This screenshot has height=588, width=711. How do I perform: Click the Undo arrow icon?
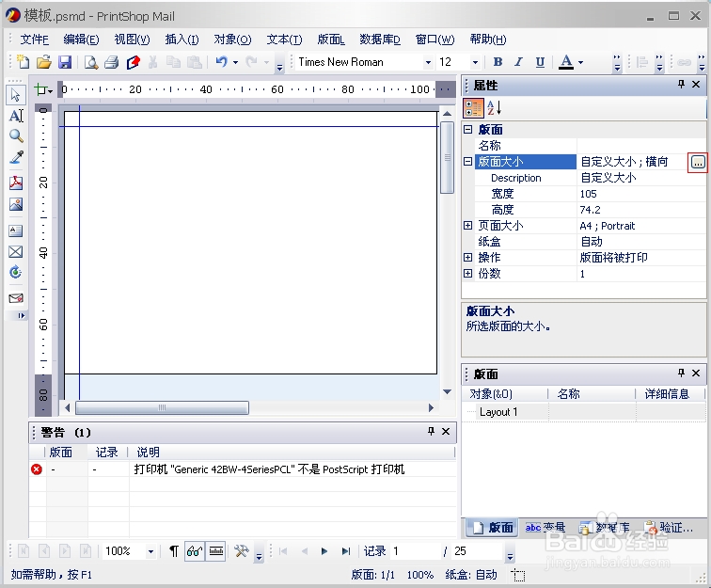(x=221, y=62)
